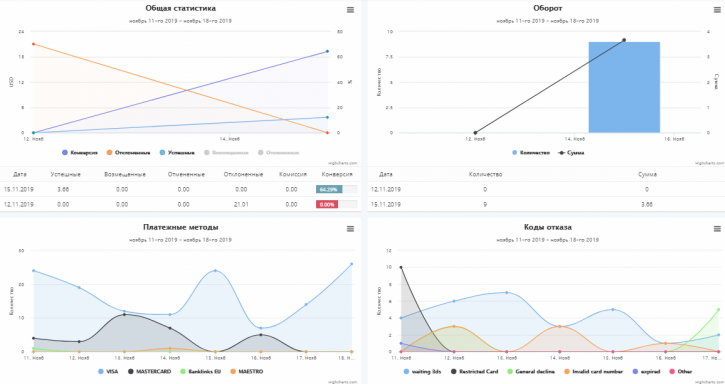Open the Коды отказа chart hamburger menu
Viewport: 725px width, 384px height.
(x=717, y=229)
